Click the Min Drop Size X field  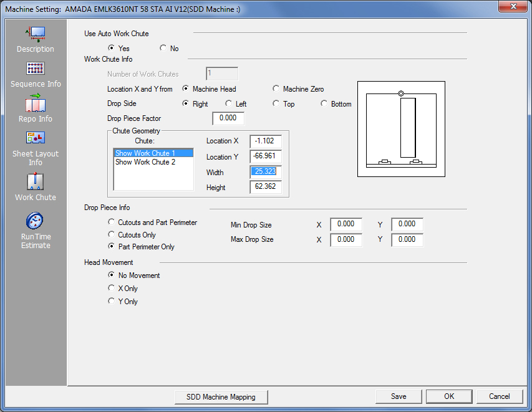(346, 224)
